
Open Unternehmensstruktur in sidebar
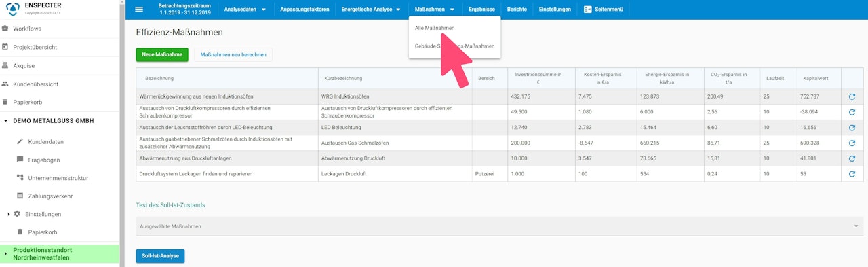pos(58,177)
